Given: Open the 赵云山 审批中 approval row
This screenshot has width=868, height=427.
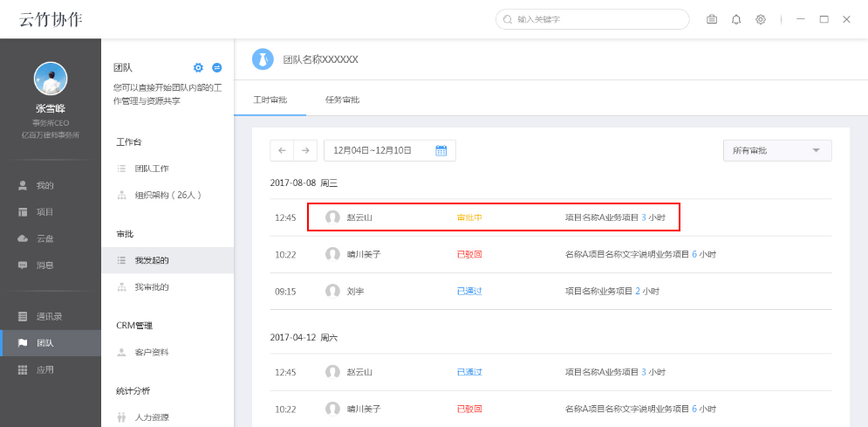Looking at the screenshot, I should [x=493, y=217].
